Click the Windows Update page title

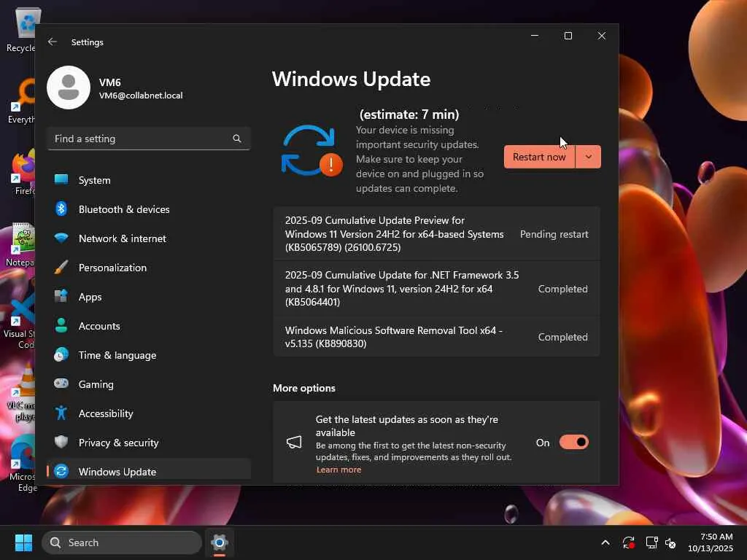pyautogui.click(x=351, y=79)
